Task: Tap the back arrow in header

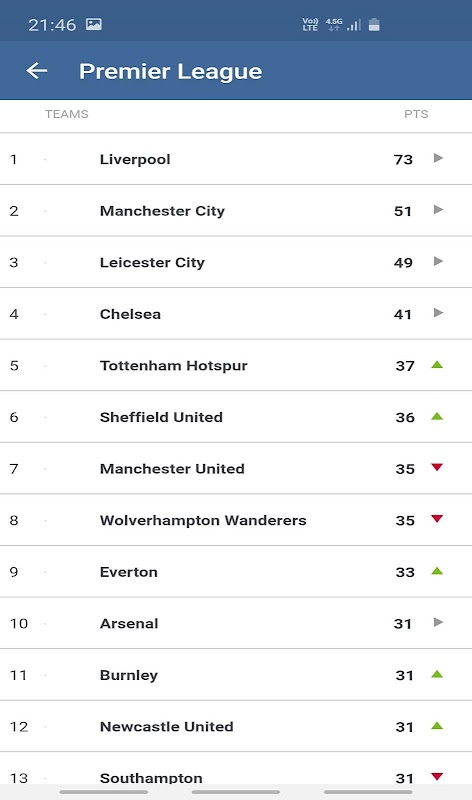Action: (37, 70)
